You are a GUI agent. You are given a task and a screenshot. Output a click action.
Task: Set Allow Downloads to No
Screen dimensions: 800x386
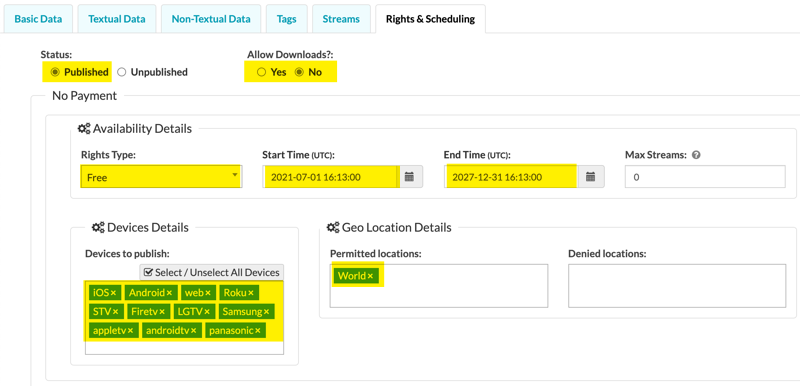point(299,72)
